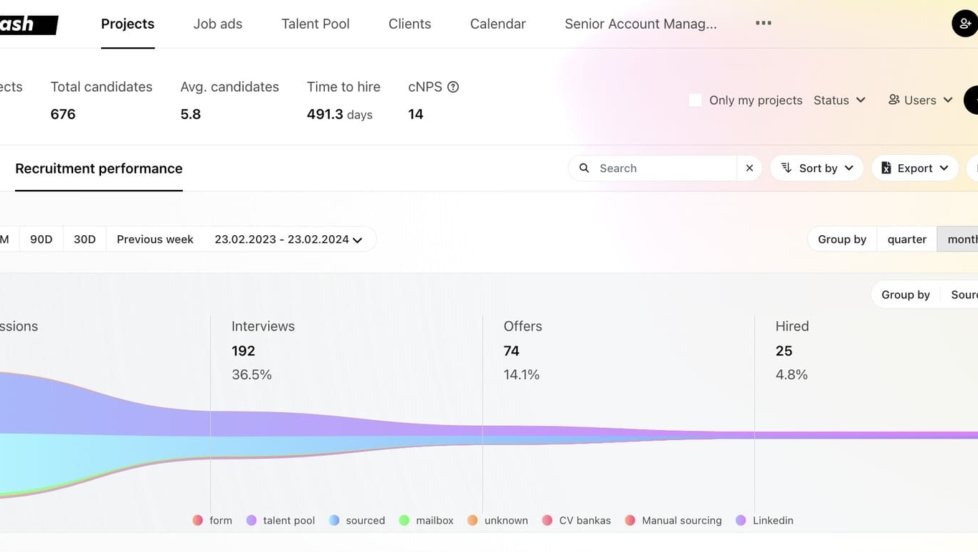The width and height of the screenshot is (978, 552).
Task: Click the magnifier search icon
Action: click(584, 168)
